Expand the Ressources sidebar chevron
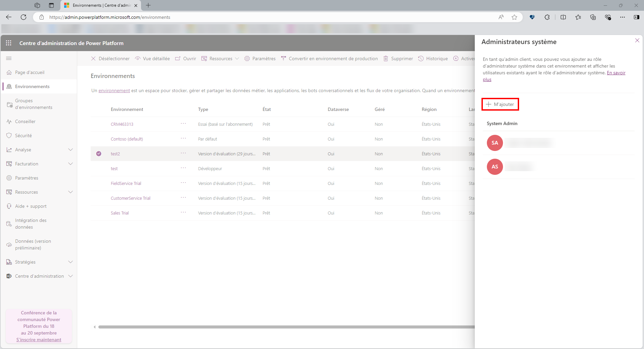This screenshot has height=349, width=644. point(71,192)
